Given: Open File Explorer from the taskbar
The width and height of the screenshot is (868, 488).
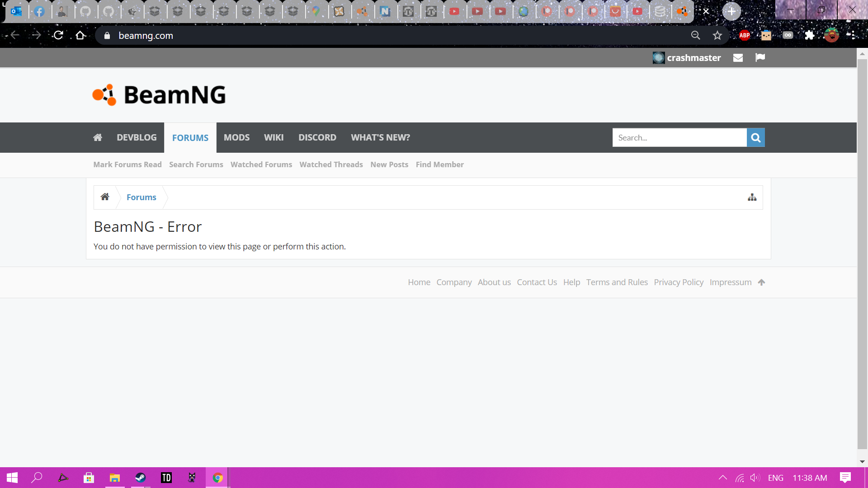Looking at the screenshot, I should (x=115, y=478).
